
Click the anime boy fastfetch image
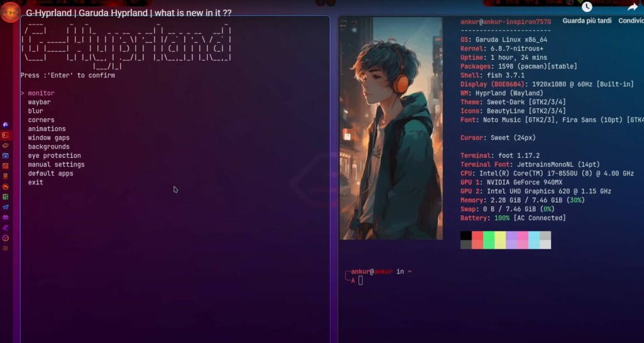click(391, 128)
